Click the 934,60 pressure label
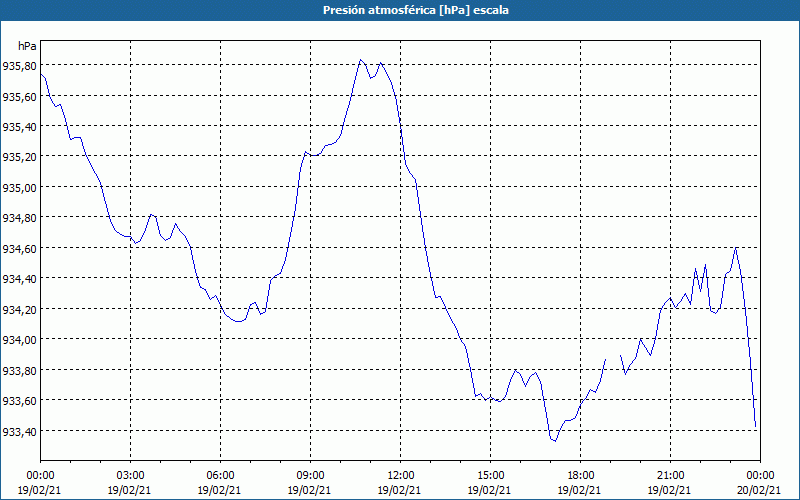 pyautogui.click(x=19, y=248)
